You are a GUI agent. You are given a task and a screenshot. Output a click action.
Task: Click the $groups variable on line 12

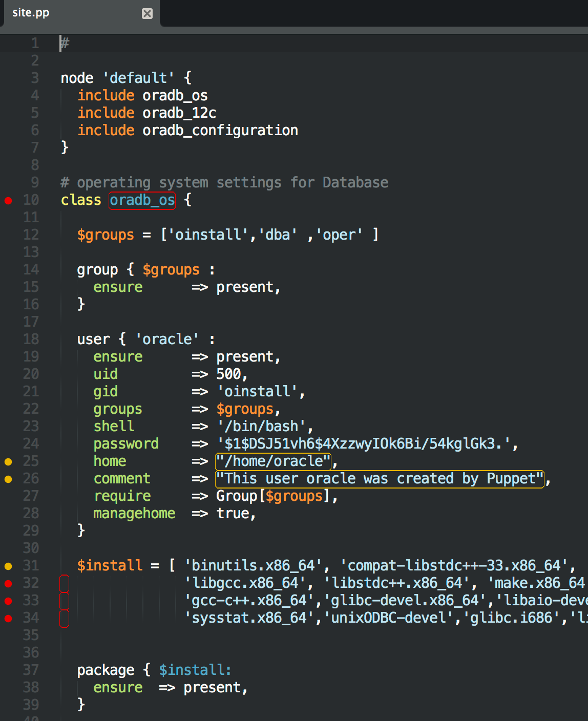[105, 235]
